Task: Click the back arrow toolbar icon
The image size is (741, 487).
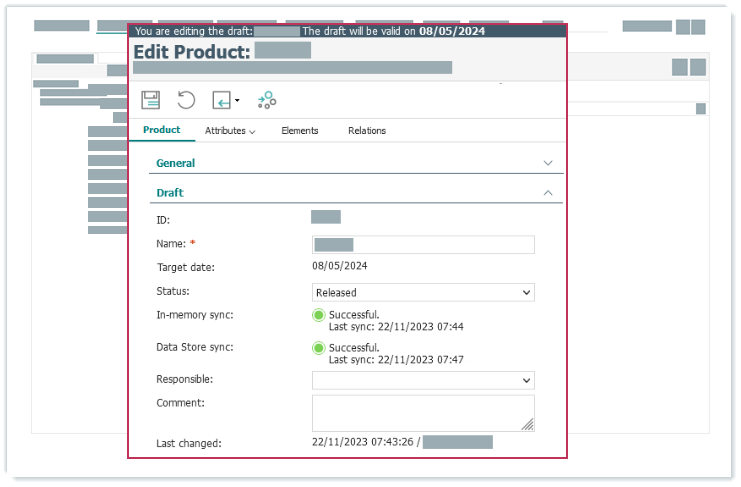Action: [x=221, y=100]
